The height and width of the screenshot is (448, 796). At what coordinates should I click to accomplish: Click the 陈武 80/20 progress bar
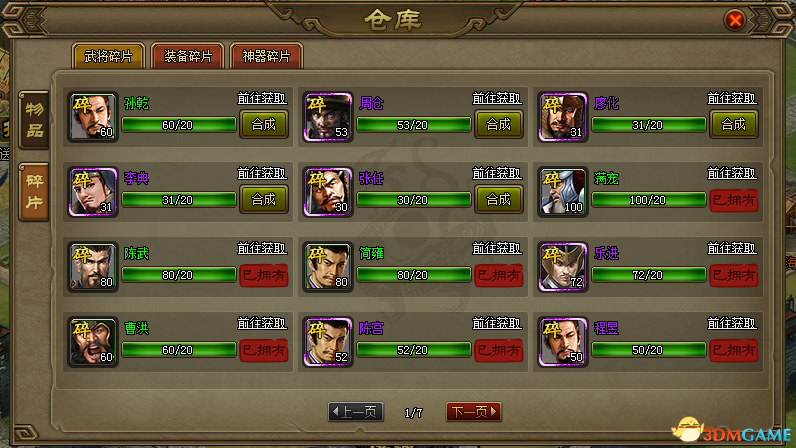click(179, 275)
